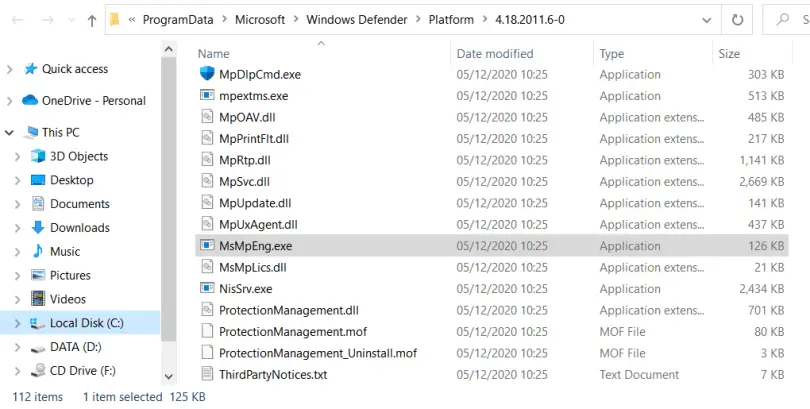Screen dimensions: 810x409
Task: Go up one folder level
Action: click(x=92, y=20)
